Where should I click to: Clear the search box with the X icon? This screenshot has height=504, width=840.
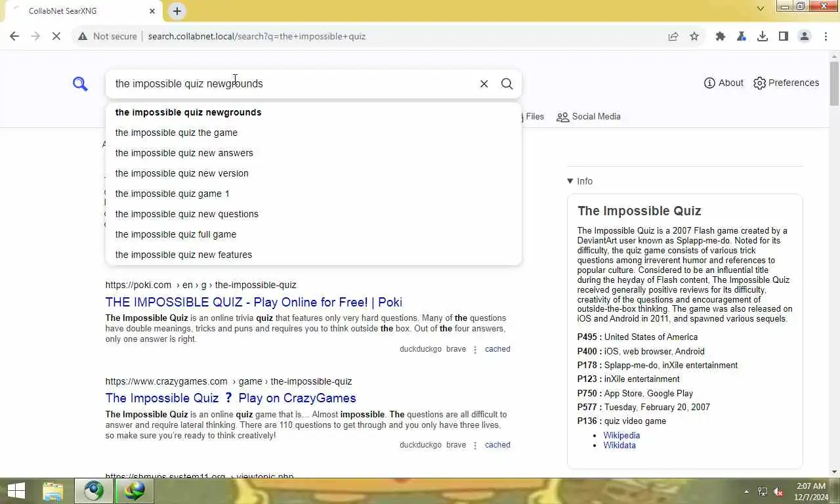tap(484, 83)
